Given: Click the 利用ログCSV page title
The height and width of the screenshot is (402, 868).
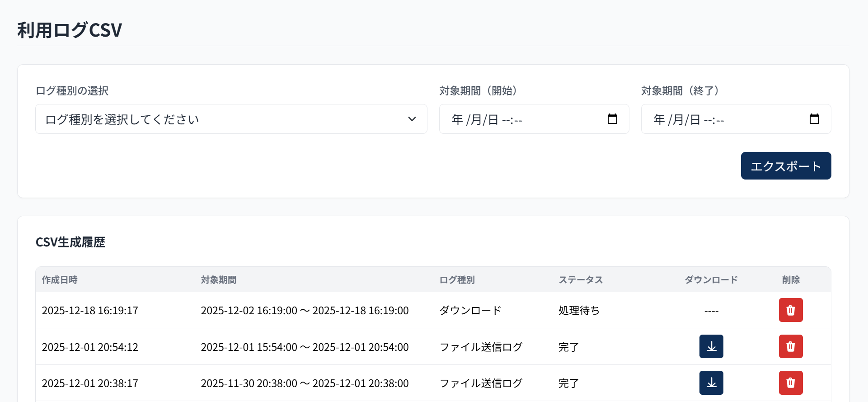Looking at the screenshot, I should 70,30.
